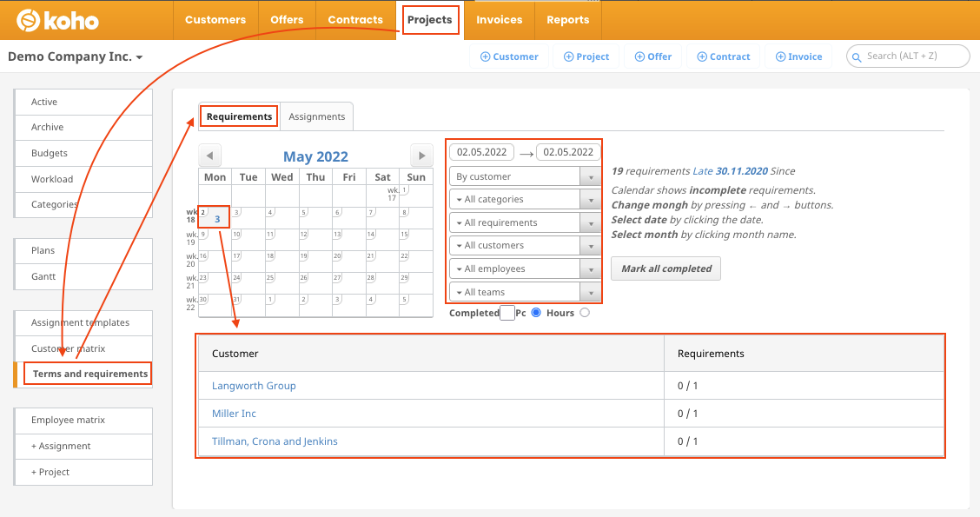Click the Completed value field

pyautogui.click(x=507, y=313)
